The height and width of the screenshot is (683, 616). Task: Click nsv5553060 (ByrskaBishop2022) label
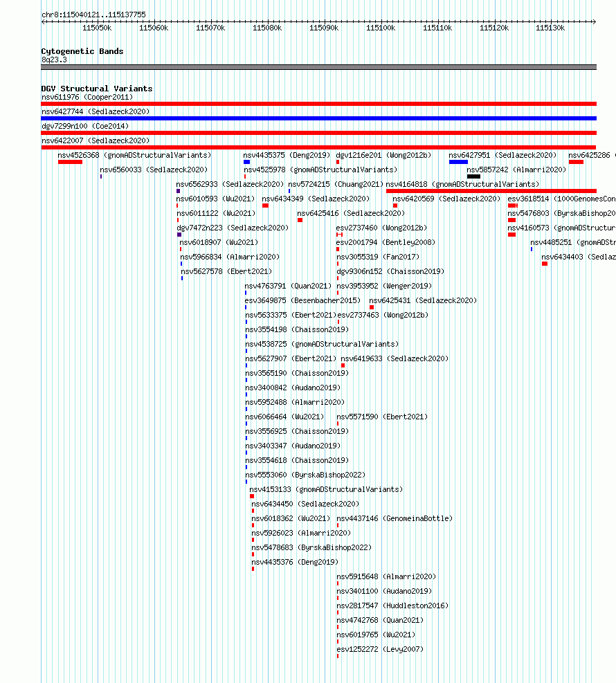305,475
